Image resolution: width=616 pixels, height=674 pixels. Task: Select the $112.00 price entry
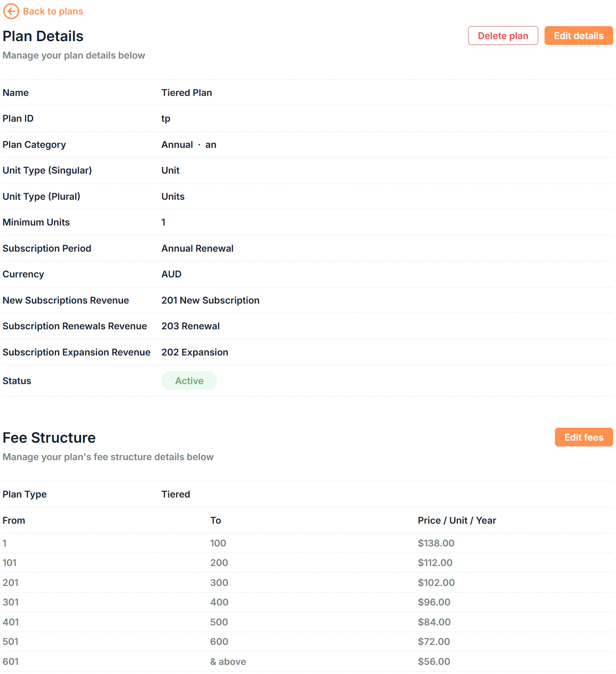[x=435, y=563]
